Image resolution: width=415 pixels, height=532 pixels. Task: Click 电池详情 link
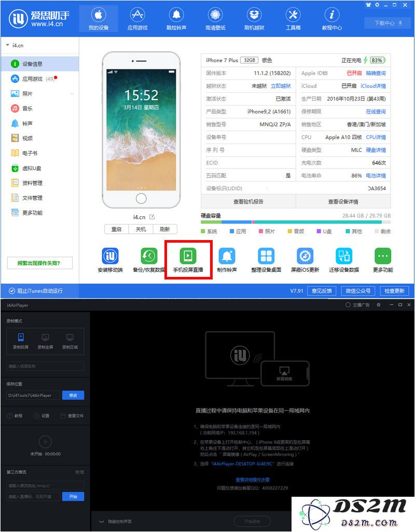(x=376, y=175)
